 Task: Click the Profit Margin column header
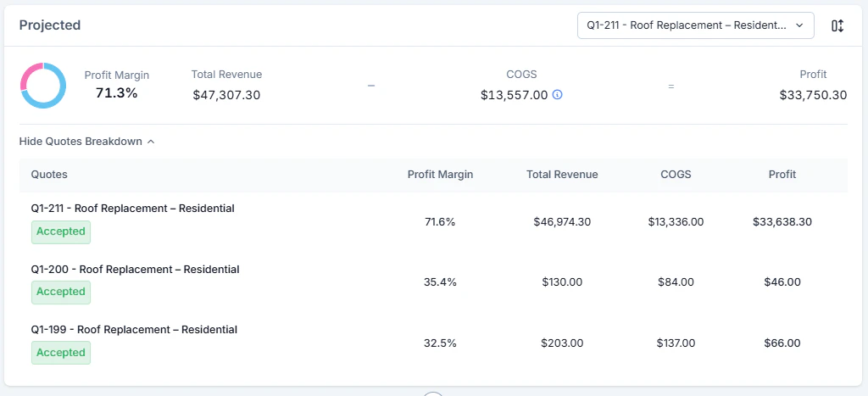tap(440, 175)
